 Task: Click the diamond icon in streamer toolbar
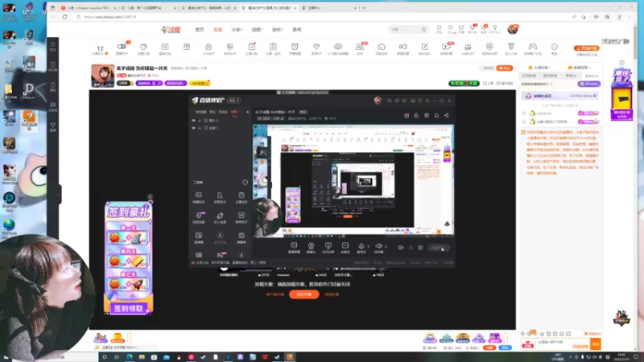(x=316, y=47)
